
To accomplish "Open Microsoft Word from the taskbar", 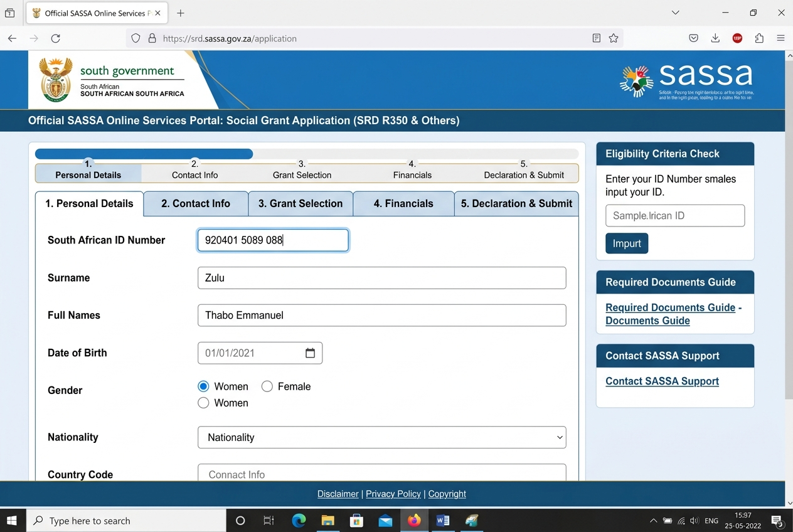I will click(443, 521).
